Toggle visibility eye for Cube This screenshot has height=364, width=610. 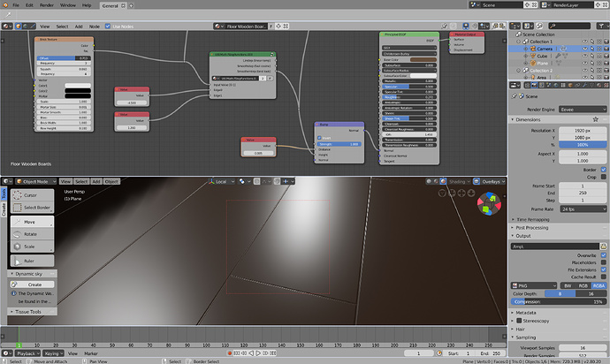(x=584, y=56)
